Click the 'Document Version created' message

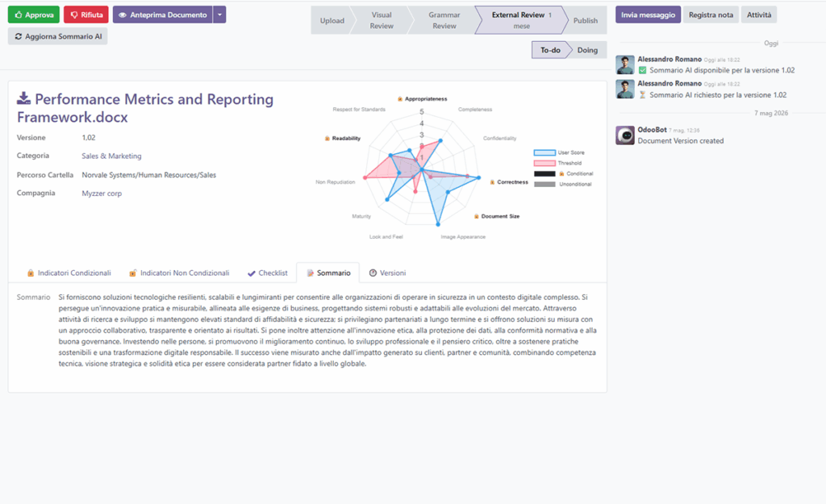pos(681,140)
